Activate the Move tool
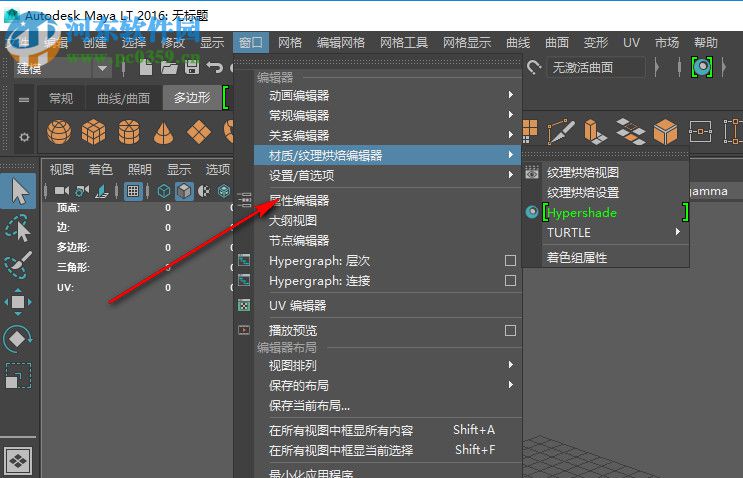 [18, 302]
